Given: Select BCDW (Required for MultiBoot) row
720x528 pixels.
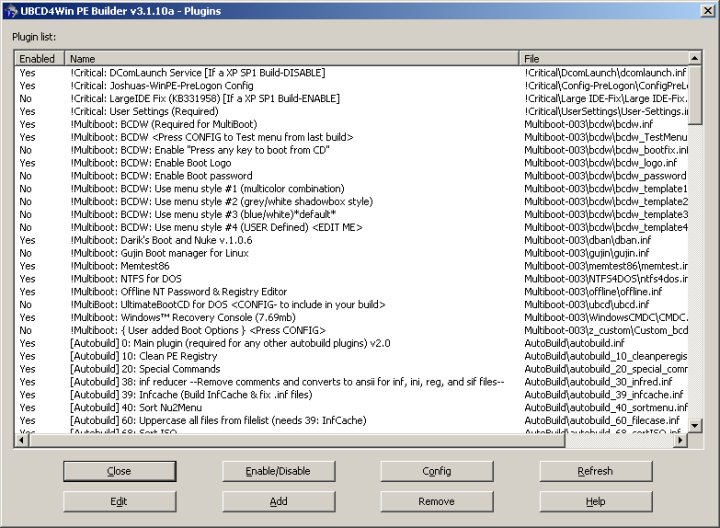Looking at the screenshot, I should (351, 124).
